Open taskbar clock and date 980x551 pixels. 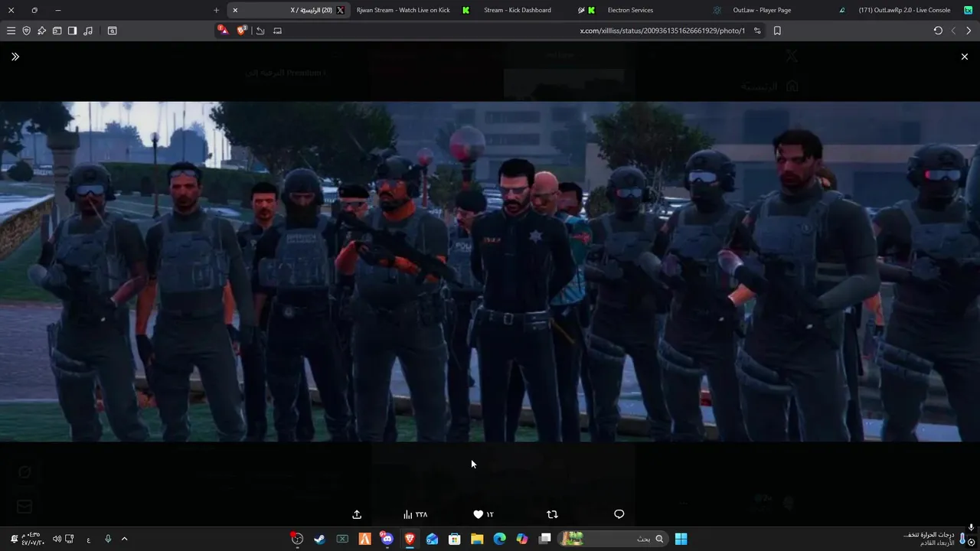32,539
